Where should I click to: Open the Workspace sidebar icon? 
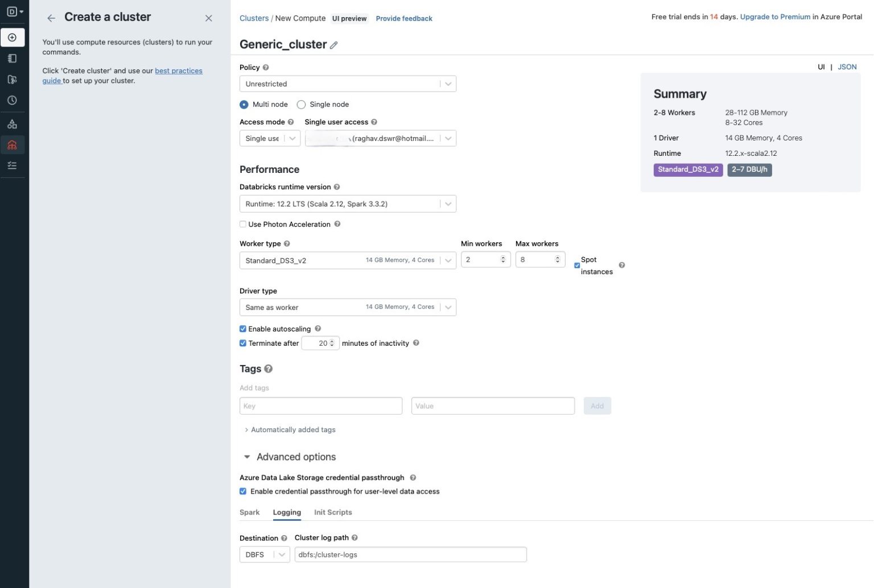click(13, 58)
